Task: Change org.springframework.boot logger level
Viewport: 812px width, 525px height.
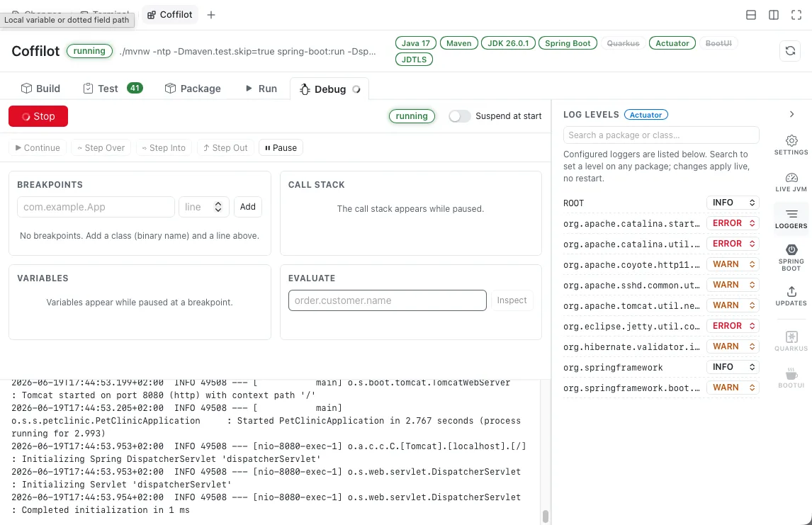Action: [x=732, y=388]
